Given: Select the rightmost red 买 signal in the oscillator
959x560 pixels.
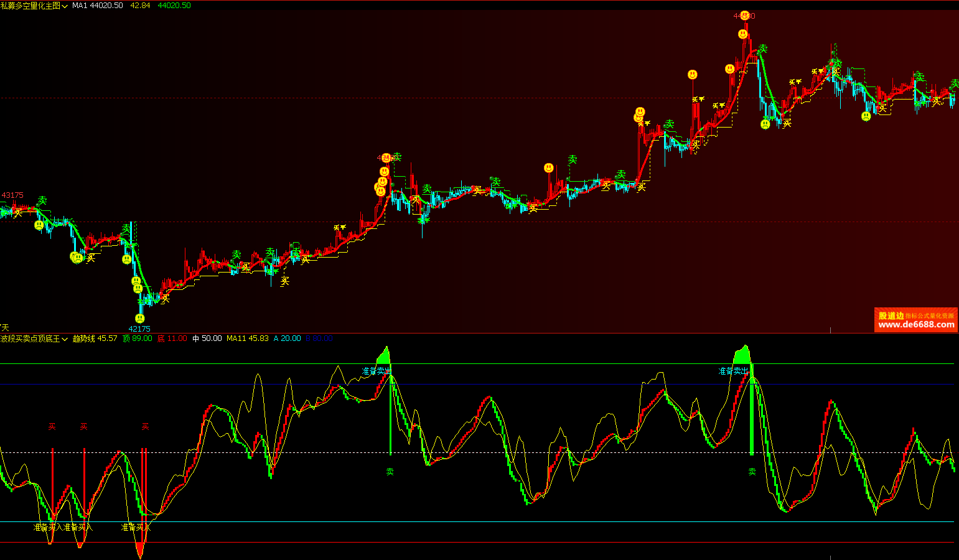Looking at the screenshot, I should click(145, 427).
